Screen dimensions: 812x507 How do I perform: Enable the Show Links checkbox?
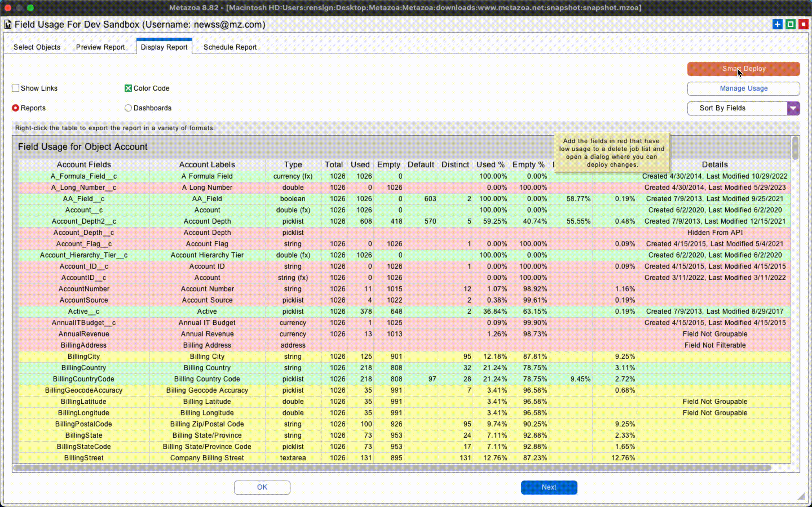16,88
